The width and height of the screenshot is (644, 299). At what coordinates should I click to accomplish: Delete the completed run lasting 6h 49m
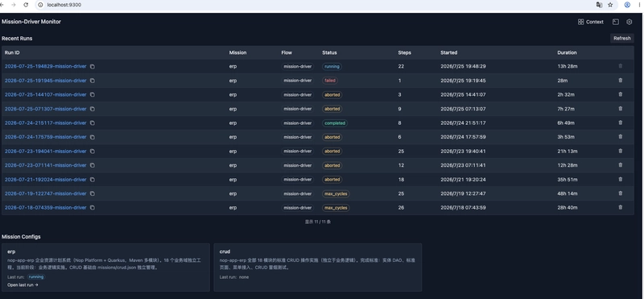(620, 123)
